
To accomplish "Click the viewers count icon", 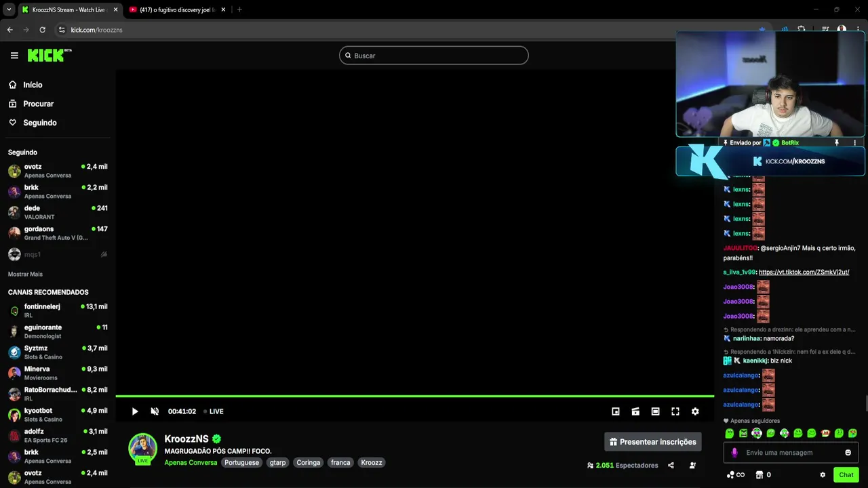I will coord(590,466).
